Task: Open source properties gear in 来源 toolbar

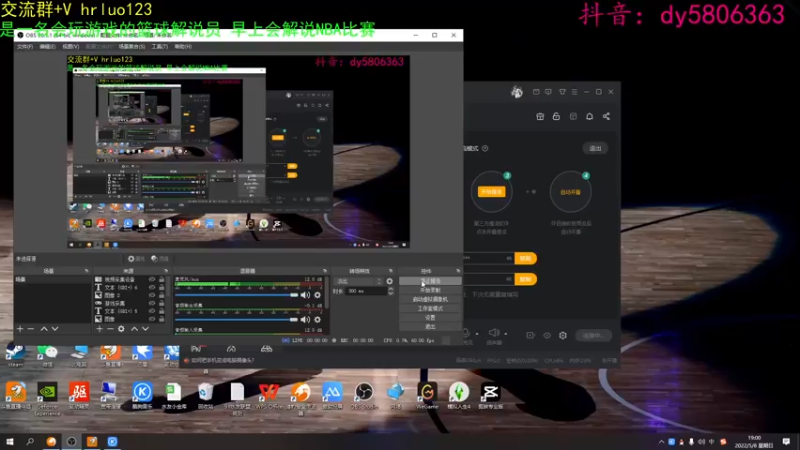Action: [121, 329]
